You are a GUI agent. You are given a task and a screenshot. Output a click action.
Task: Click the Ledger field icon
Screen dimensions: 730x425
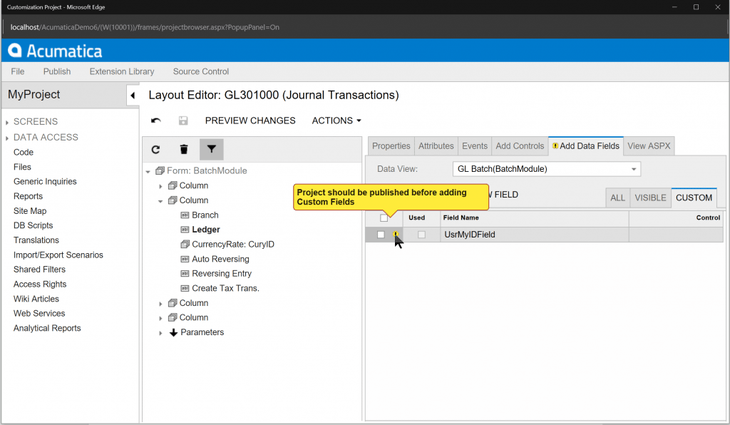coord(185,229)
